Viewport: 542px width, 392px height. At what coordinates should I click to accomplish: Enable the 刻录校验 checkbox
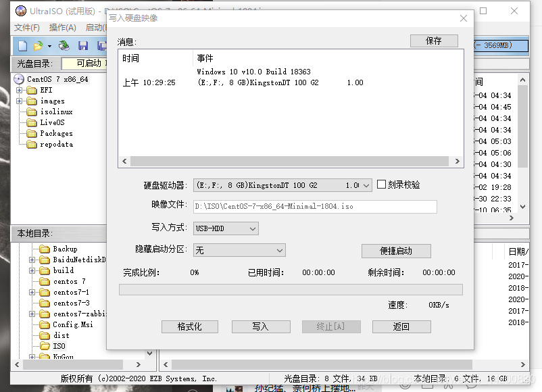pos(381,185)
